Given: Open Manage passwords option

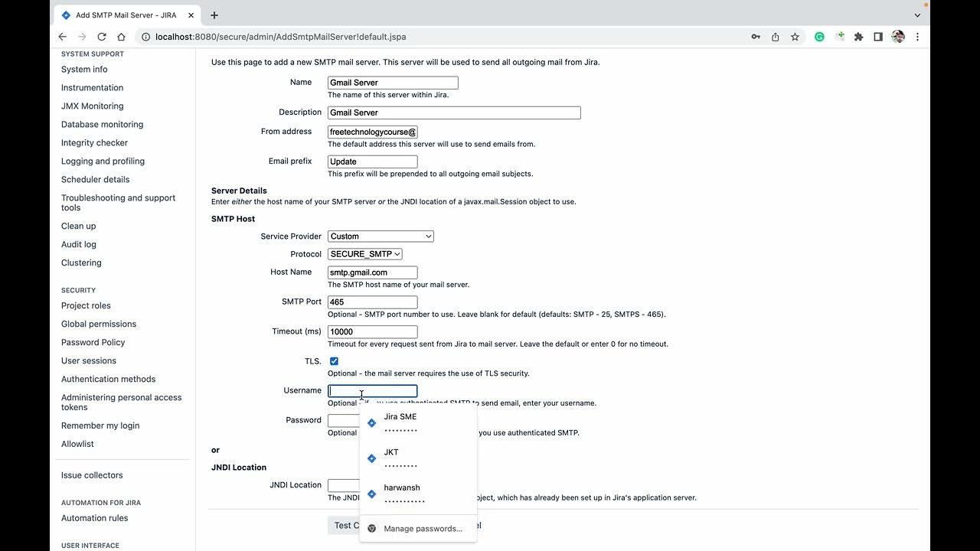Looking at the screenshot, I should [418, 529].
